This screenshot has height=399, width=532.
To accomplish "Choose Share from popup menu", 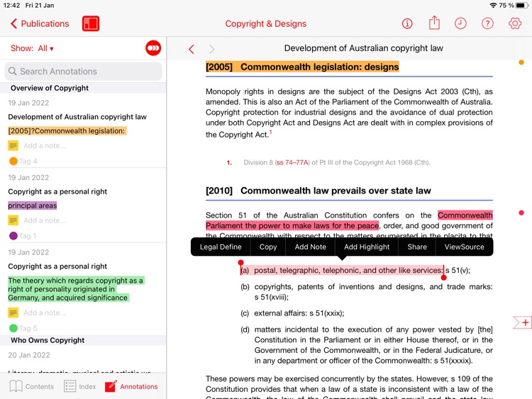I will click(x=417, y=247).
